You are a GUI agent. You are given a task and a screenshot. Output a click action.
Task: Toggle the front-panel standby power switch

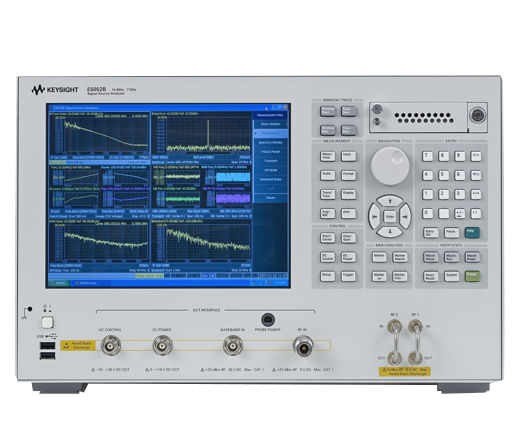tap(48, 322)
